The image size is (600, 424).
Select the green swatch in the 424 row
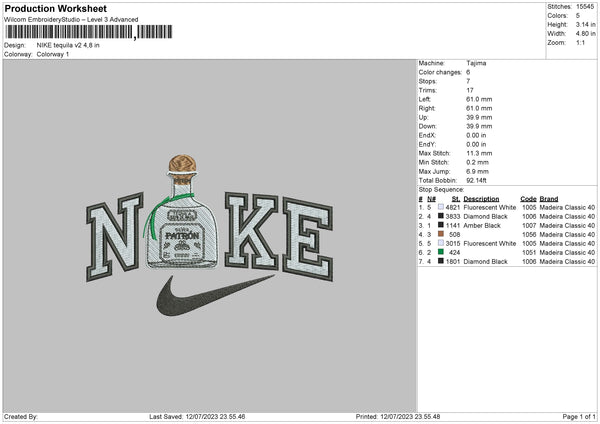(x=441, y=252)
